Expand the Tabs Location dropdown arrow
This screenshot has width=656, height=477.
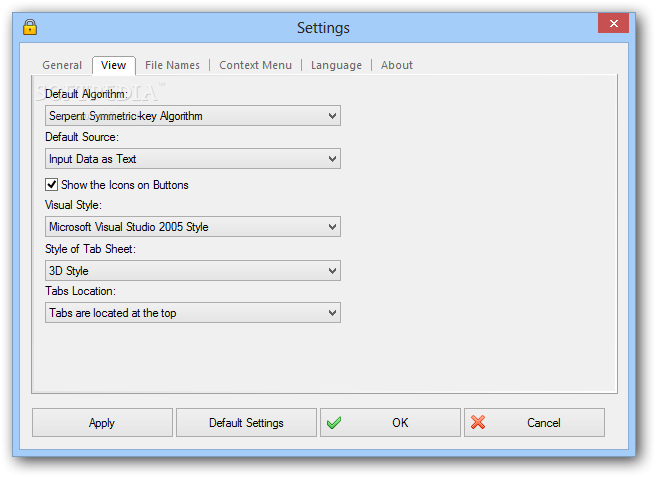pos(332,313)
